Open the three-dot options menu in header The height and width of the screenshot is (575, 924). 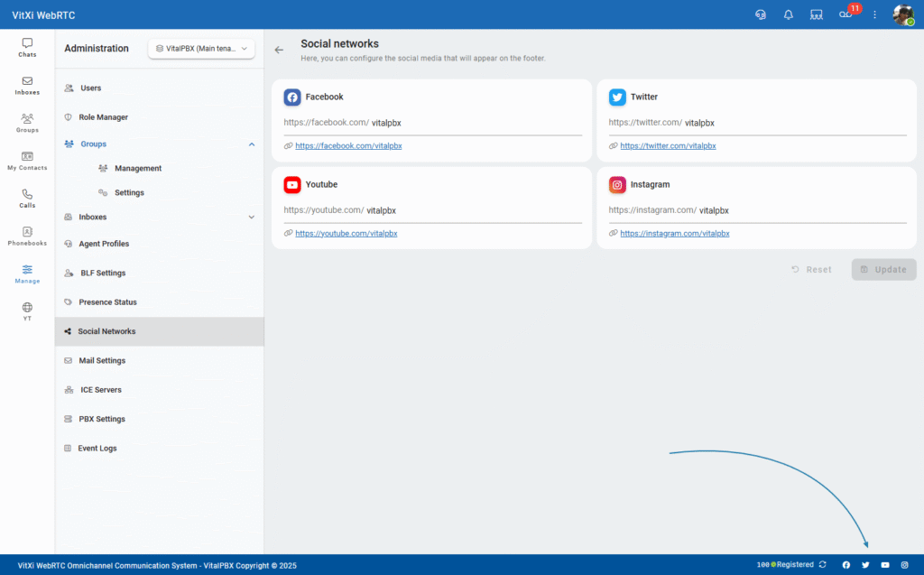click(x=874, y=14)
